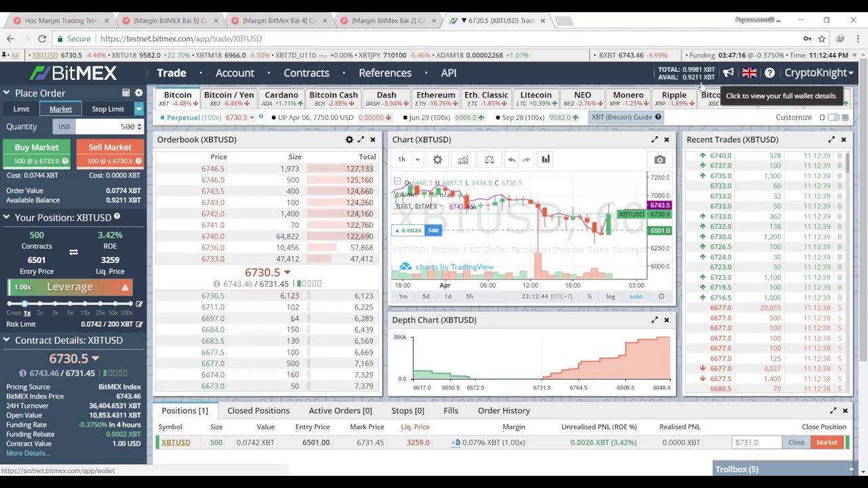Open chart settings gear in chart toolbar

[x=437, y=159]
